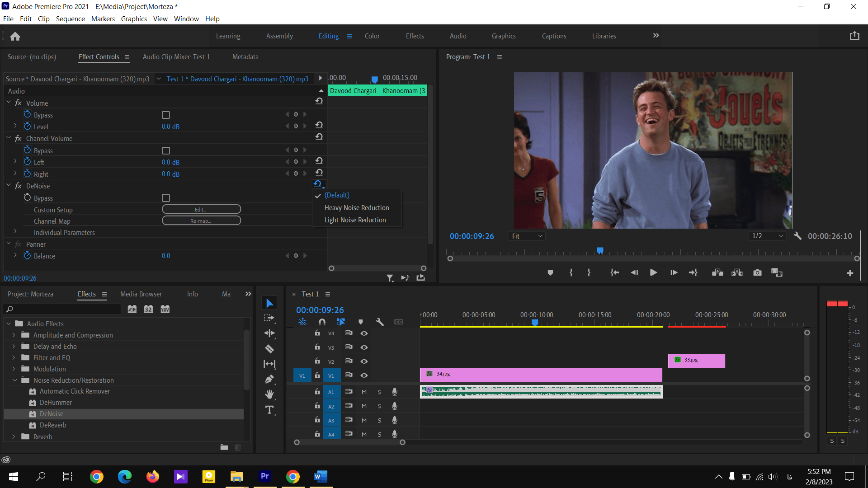The width and height of the screenshot is (868, 488).
Task: Click the Track Select Forward tool
Action: (x=269, y=318)
